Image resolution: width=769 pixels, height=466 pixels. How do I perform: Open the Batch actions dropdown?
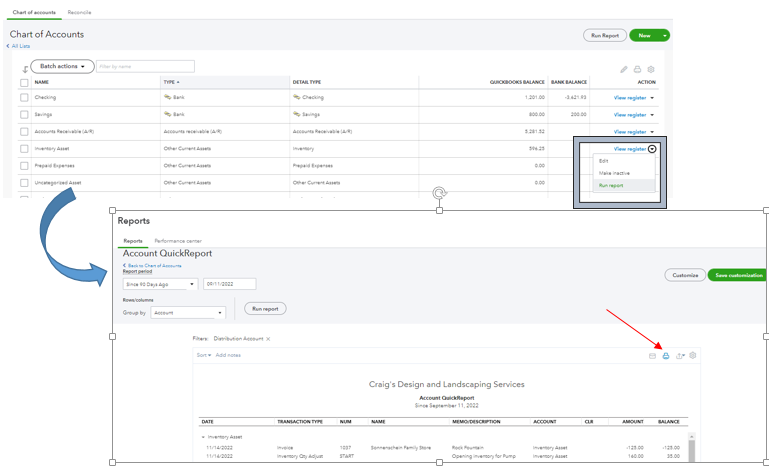click(x=62, y=66)
